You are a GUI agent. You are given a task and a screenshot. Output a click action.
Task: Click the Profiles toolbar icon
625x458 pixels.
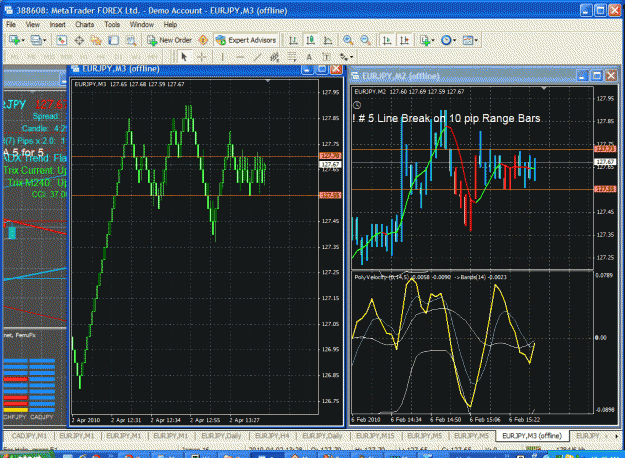click(x=36, y=40)
